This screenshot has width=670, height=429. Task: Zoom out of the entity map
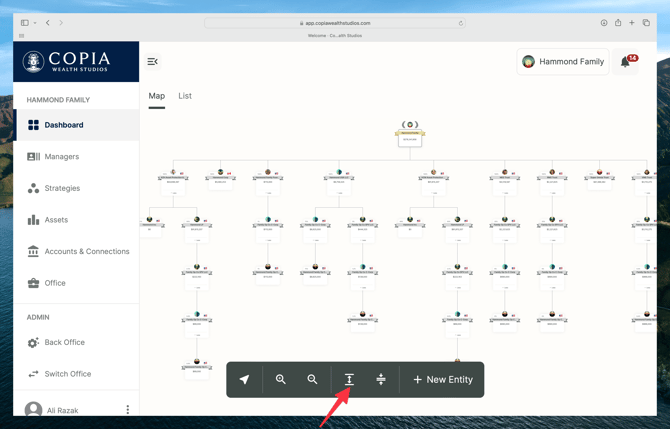[313, 380]
